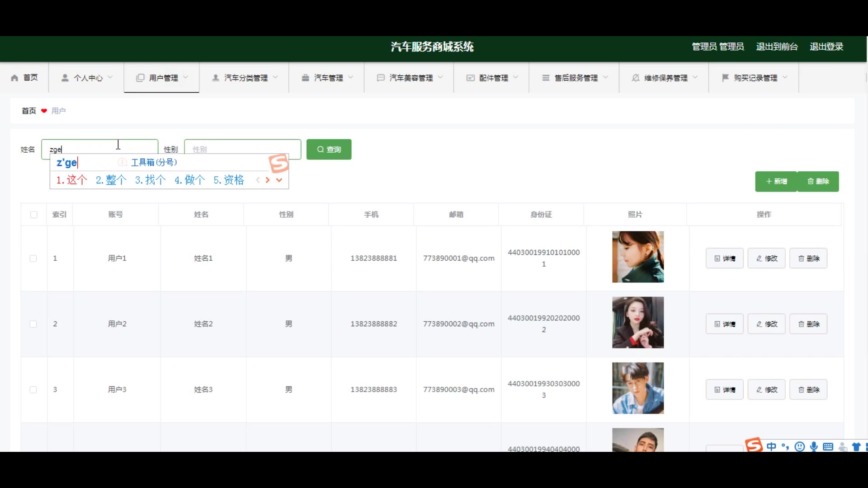868x488 pixels.
Task: Open photo thumbnail of 用户3
Action: 638,388
